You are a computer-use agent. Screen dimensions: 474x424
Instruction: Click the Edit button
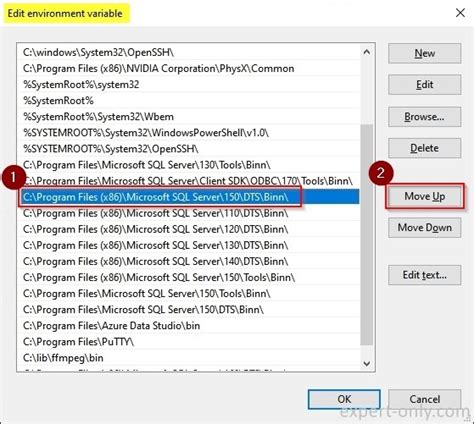[x=424, y=85]
